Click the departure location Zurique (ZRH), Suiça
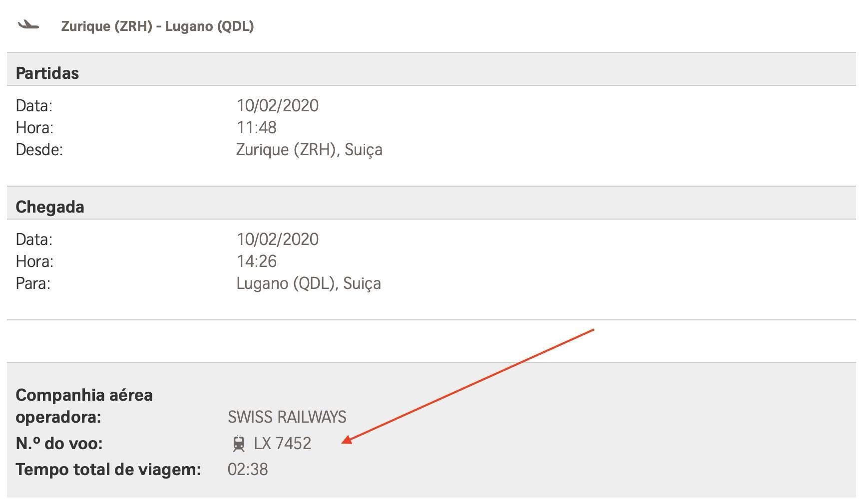Viewport: 864px width, 504px height. point(309,150)
